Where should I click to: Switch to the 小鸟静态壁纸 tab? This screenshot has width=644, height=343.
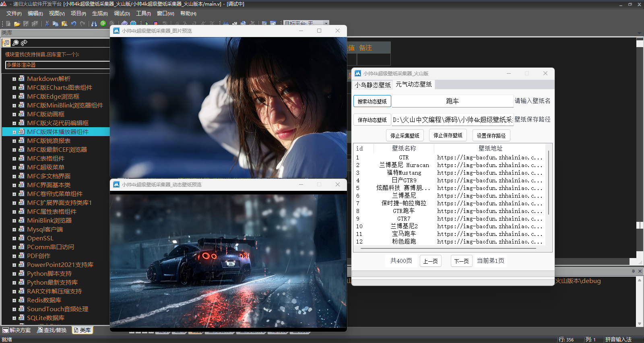tap(373, 85)
